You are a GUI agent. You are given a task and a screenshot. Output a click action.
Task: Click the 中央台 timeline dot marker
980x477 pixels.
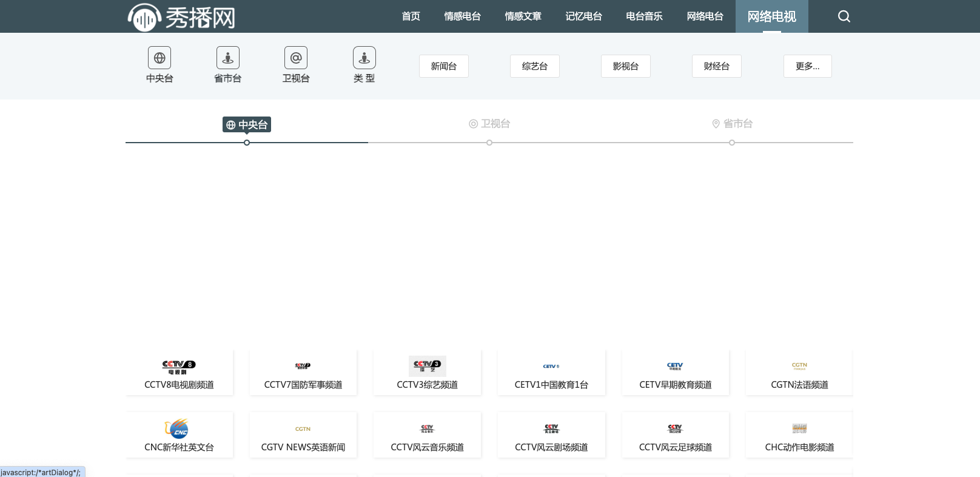tap(247, 143)
